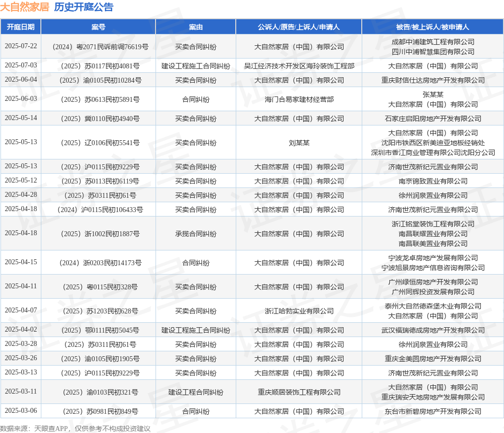Click plaintiff 重庆顺居装饰工程有限公司
The height and width of the screenshot is (433, 504).
299,392
